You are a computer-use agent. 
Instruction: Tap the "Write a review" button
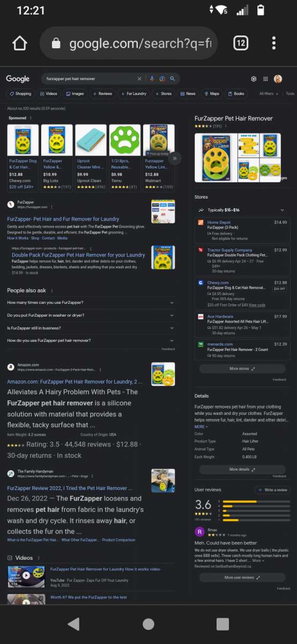272,490
